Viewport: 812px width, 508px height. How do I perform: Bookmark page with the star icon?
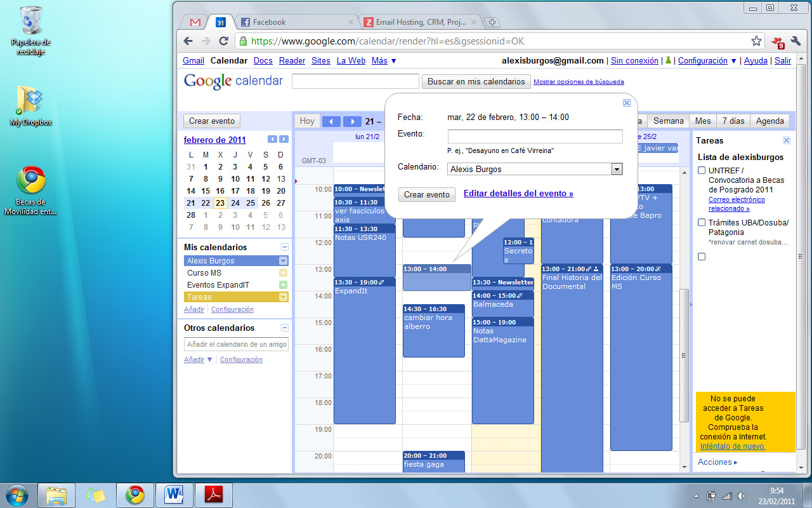point(756,41)
